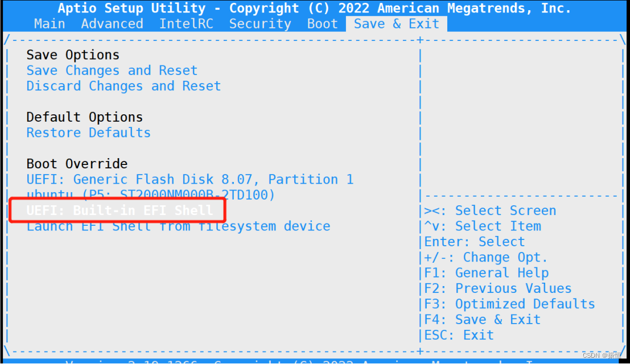Viewport: 630px width, 364px height.
Task: Click the F3: Optimized Defaults hint
Action: (x=510, y=304)
